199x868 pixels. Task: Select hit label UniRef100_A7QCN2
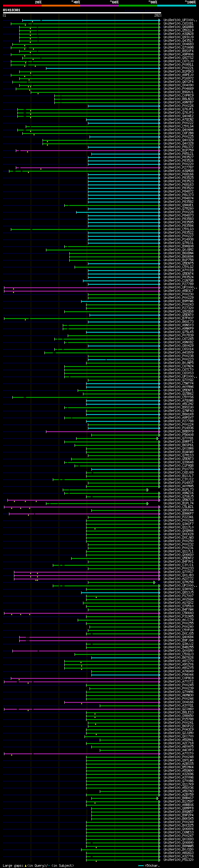[178, 120]
